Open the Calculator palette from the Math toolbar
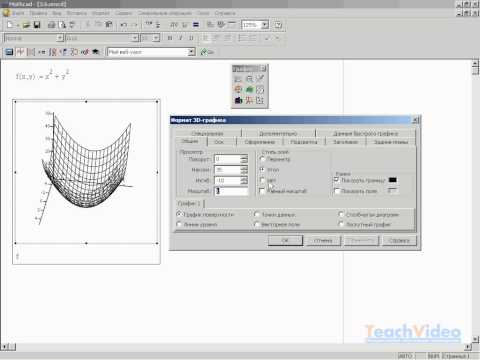The image size is (480, 360). point(9,52)
